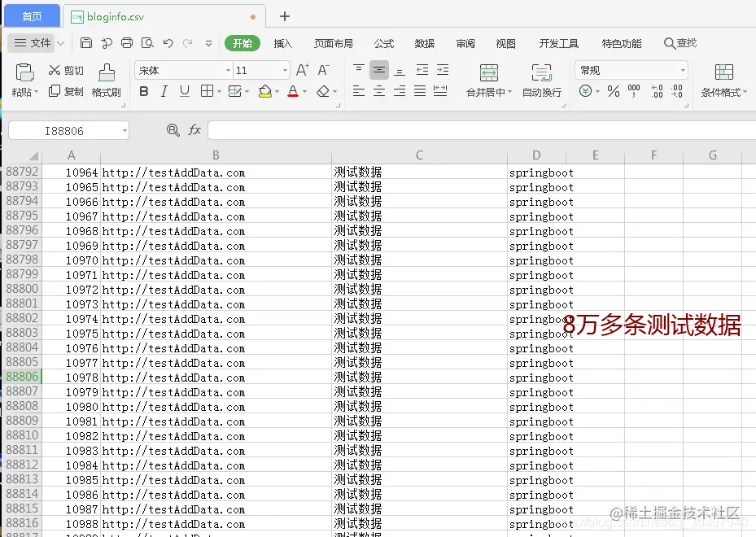Add new document tab with plus
Screen dimensions: 756x537
tap(285, 16)
